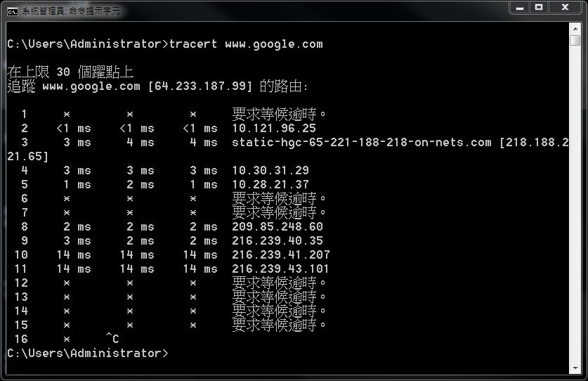
Task: Click the scrollbar up arrow
Action: click(x=575, y=29)
